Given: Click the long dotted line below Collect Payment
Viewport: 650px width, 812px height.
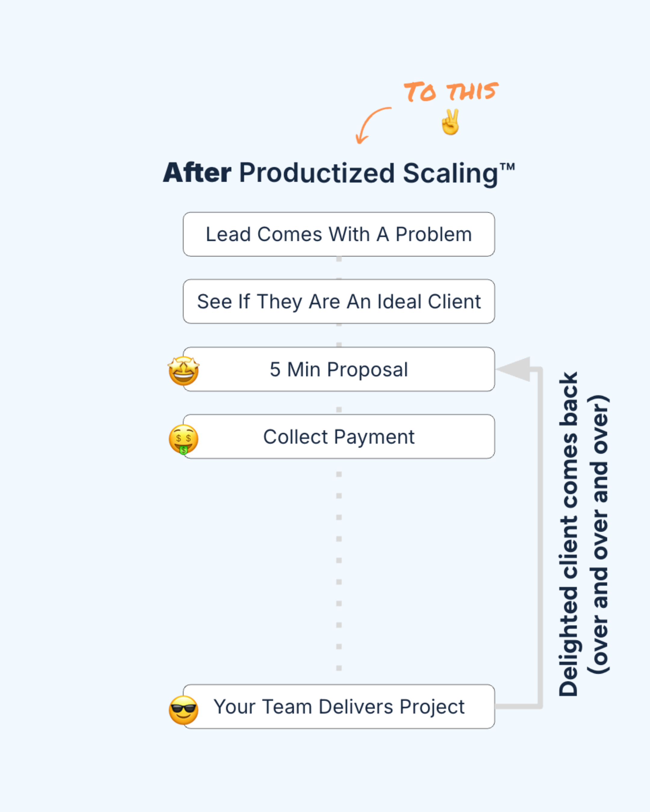Looking at the screenshot, I should [339, 571].
